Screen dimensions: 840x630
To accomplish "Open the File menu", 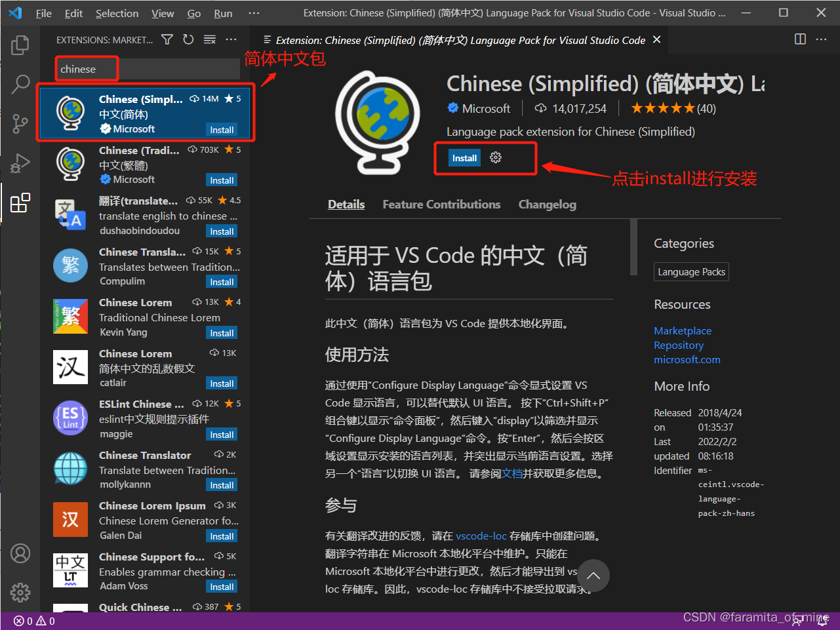I will point(44,13).
